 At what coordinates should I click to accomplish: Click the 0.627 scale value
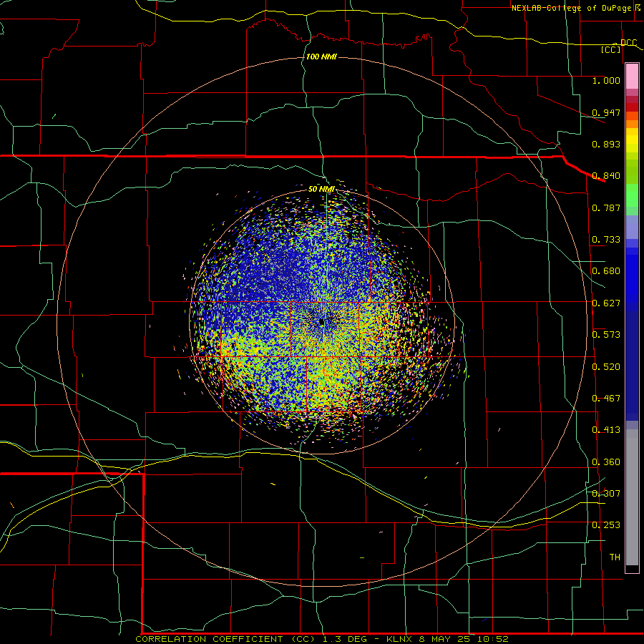click(606, 303)
